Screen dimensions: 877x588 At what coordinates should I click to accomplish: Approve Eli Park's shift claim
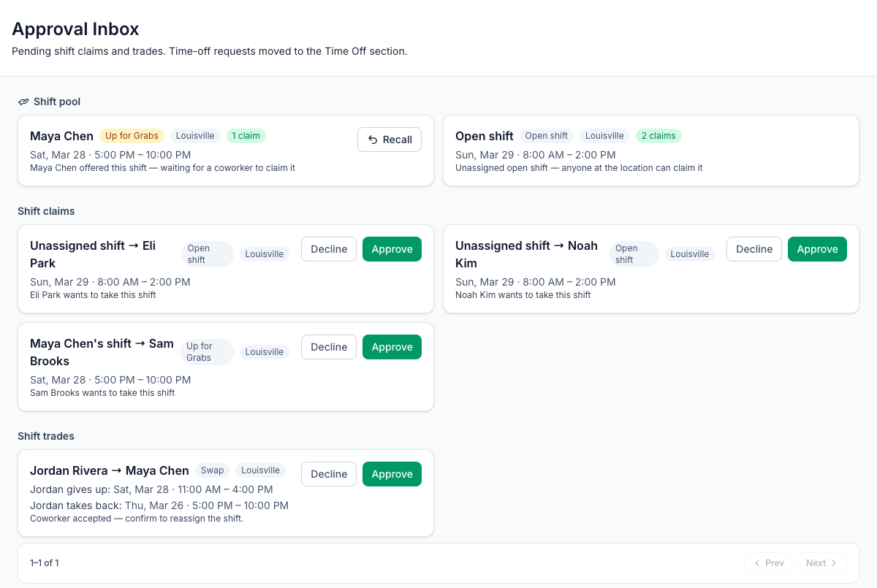coord(392,249)
